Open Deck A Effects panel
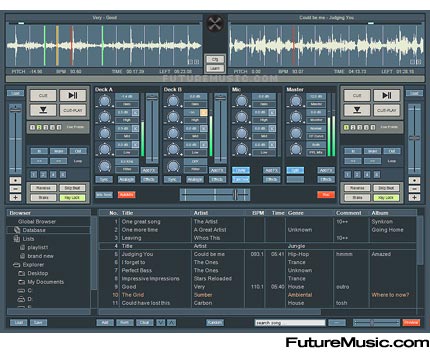430x360 pixels. coord(149,179)
